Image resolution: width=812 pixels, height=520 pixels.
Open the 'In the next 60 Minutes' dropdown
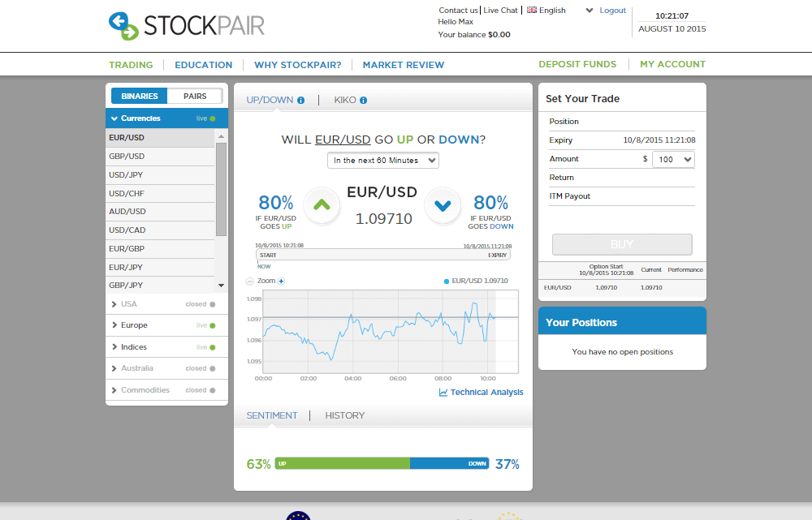383,161
